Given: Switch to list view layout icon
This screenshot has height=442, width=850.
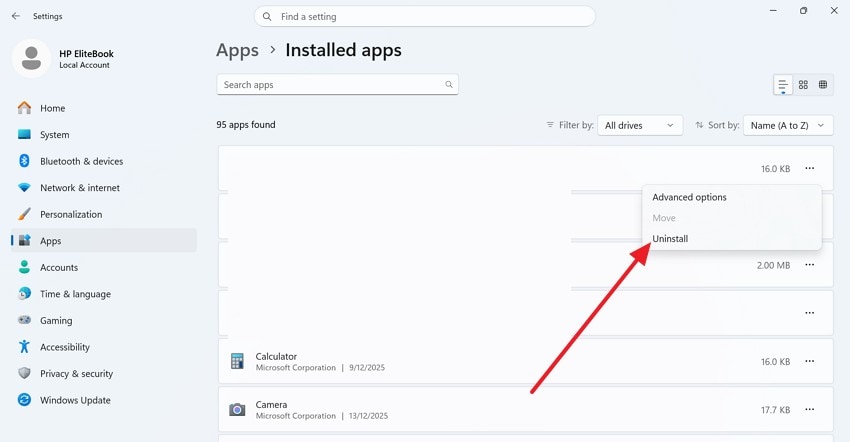Looking at the screenshot, I should tap(783, 85).
